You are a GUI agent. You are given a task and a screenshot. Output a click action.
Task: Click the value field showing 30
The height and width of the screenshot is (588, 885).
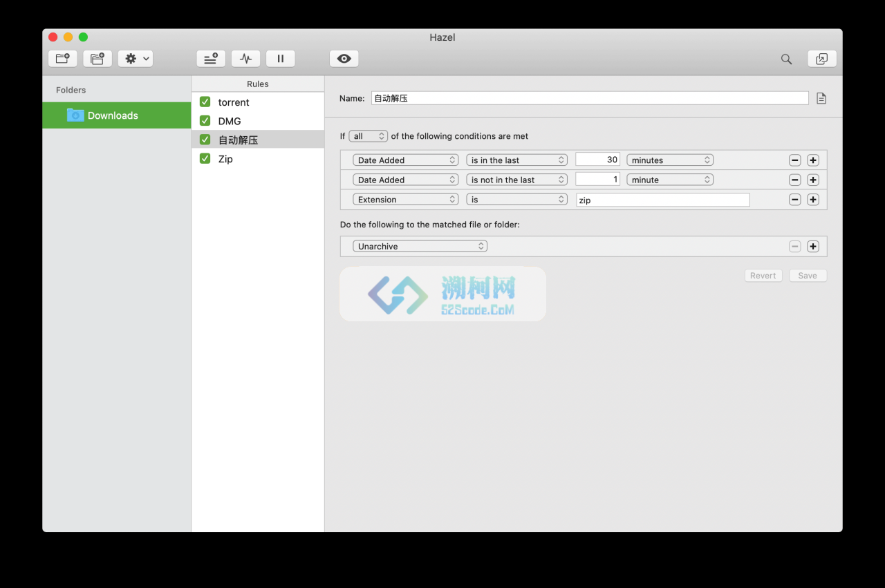pyautogui.click(x=597, y=160)
